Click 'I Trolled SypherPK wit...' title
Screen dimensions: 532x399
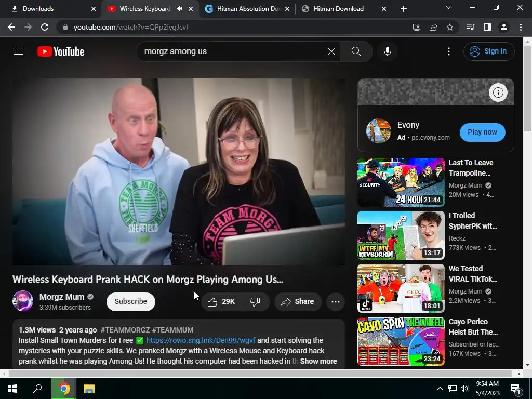[x=473, y=221]
